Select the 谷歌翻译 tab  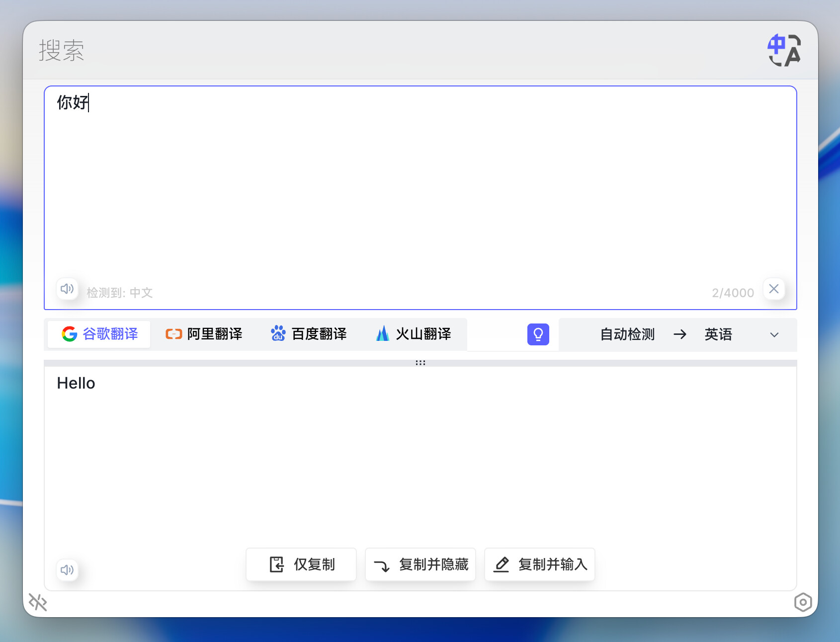(x=99, y=334)
